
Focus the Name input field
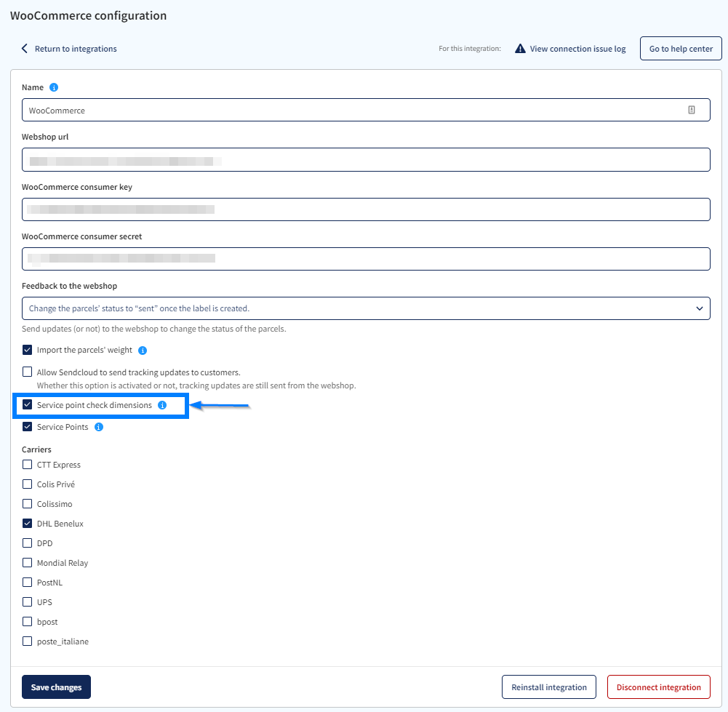pos(366,110)
